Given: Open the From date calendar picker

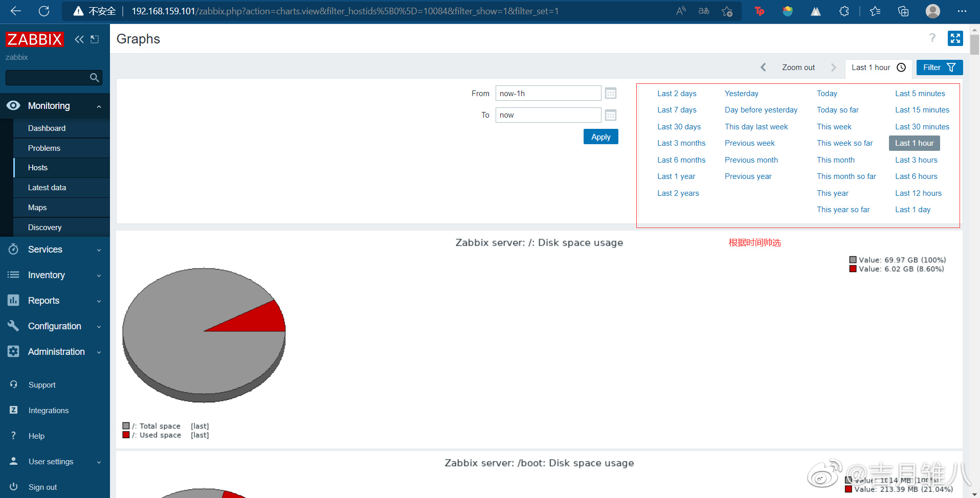Looking at the screenshot, I should click(x=611, y=93).
